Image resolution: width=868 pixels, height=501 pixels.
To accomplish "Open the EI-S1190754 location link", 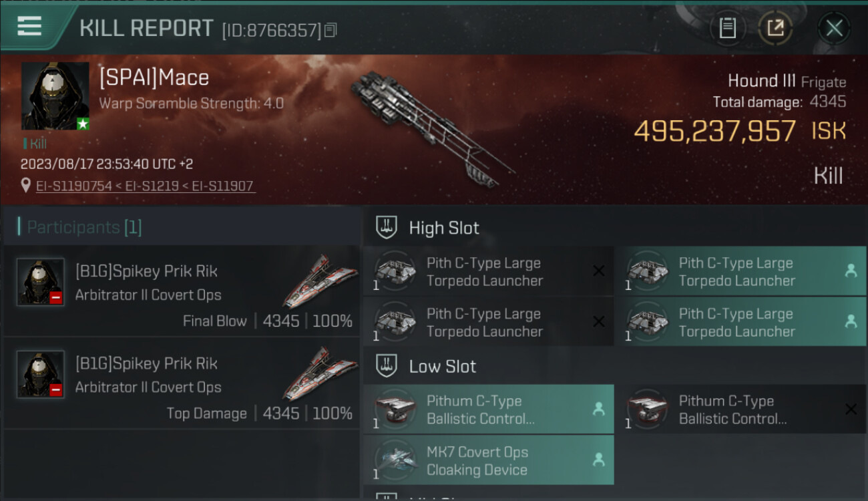I will (x=73, y=186).
